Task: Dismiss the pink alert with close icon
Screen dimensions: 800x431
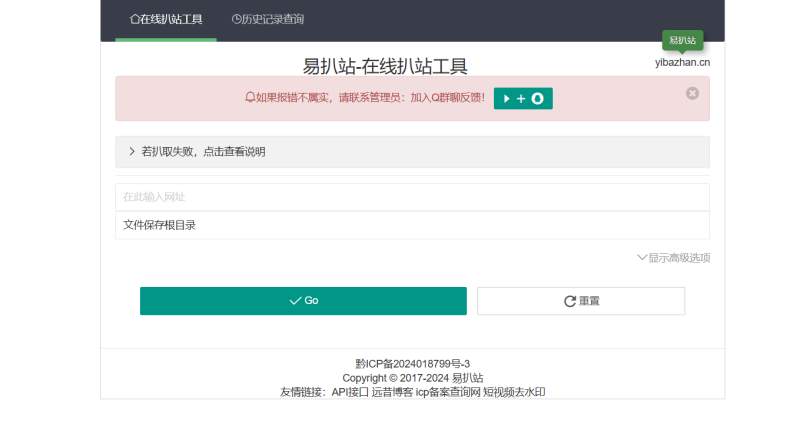Action: [x=692, y=93]
